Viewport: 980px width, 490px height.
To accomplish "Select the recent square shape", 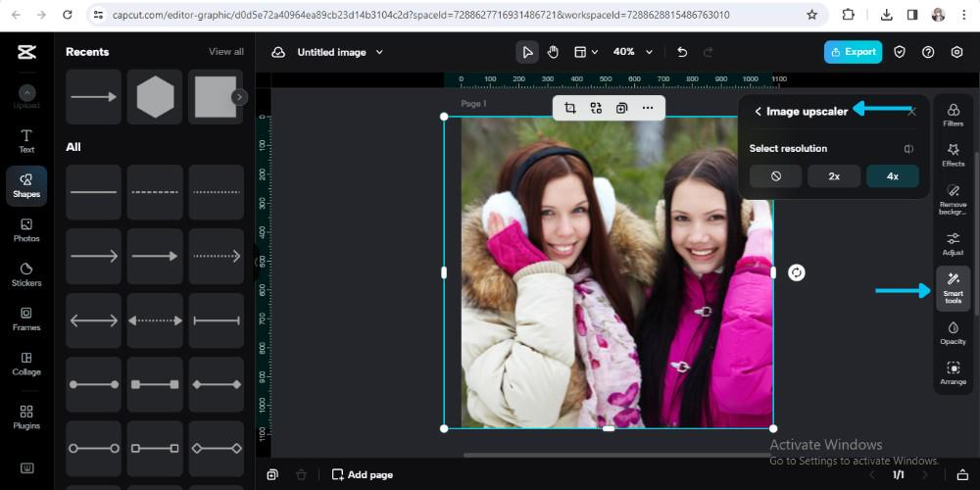I will pyautogui.click(x=215, y=97).
